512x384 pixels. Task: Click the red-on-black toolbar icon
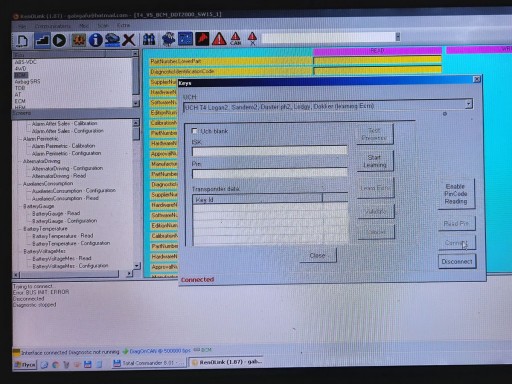(202, 39)
